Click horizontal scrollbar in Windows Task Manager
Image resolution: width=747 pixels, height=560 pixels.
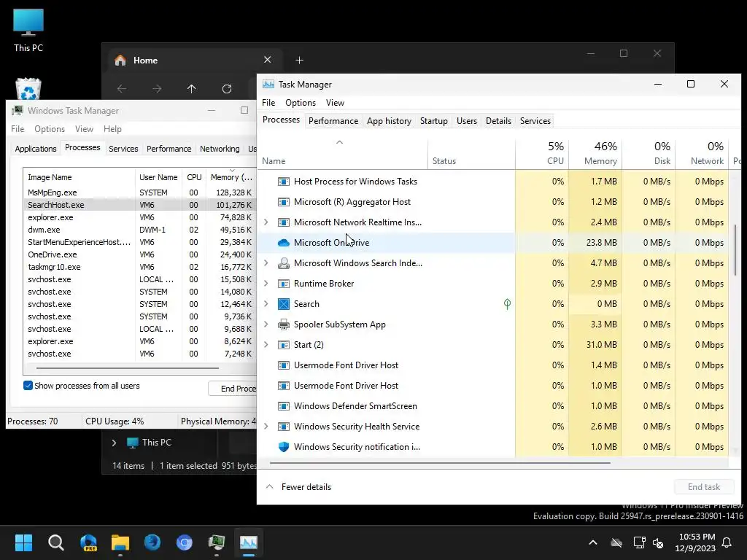click(128, 368)
